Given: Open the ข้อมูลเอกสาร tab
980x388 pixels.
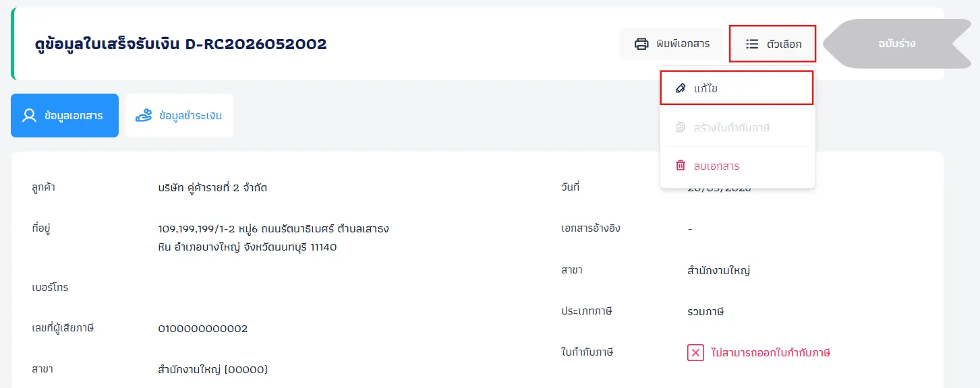Looking at the screenshot, I should [x=65, y=115].
